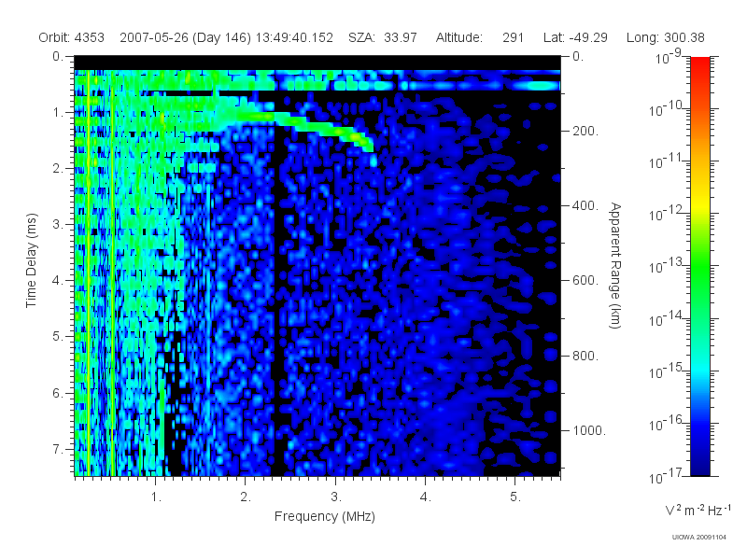Click the '800.' apparent range tick label
Viewport: 747px width, 560px height.
(585, 356)
